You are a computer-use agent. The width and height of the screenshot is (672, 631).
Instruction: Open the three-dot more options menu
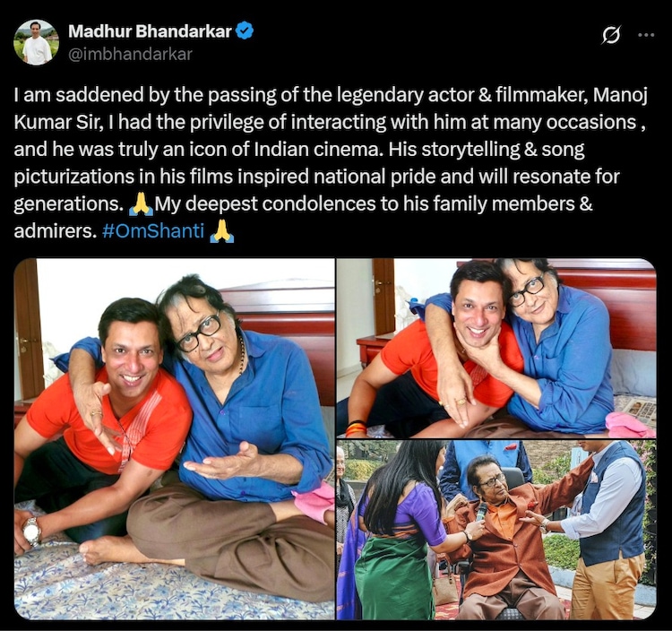click(x=646, y=35)
